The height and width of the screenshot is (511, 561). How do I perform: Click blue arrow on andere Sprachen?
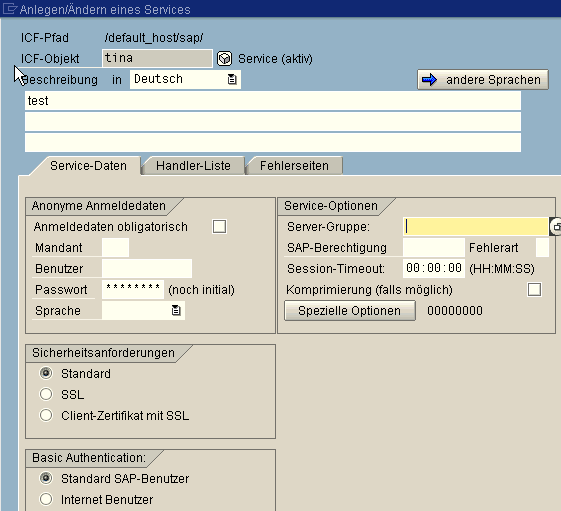coord(429,79)
